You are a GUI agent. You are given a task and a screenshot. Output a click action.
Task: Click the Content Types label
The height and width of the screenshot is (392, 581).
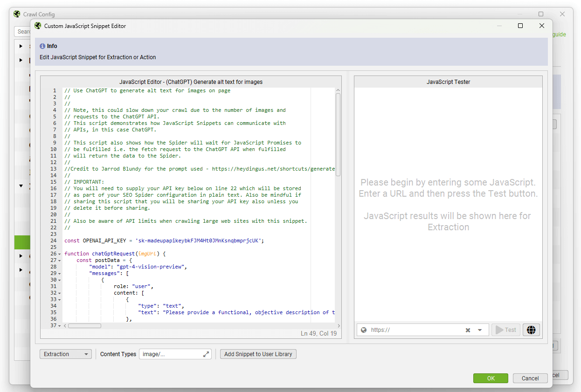click(x=118, y=354)
